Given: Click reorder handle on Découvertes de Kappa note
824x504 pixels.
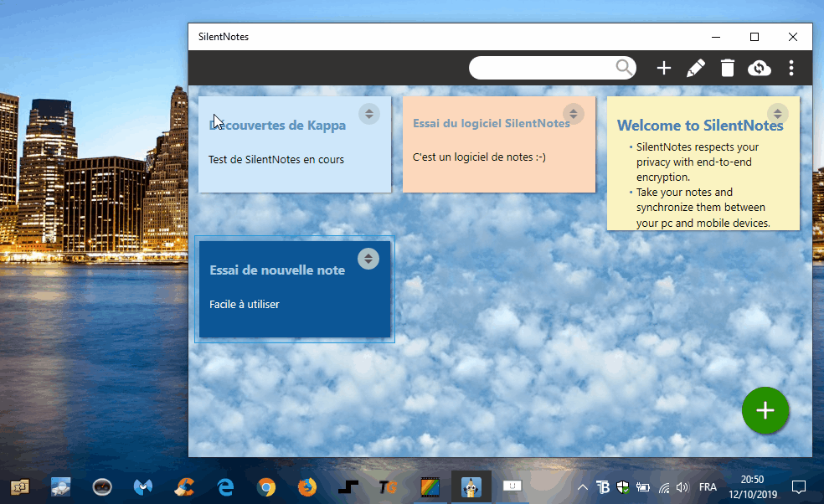Looking at the screenshot, I should (369, 114).
